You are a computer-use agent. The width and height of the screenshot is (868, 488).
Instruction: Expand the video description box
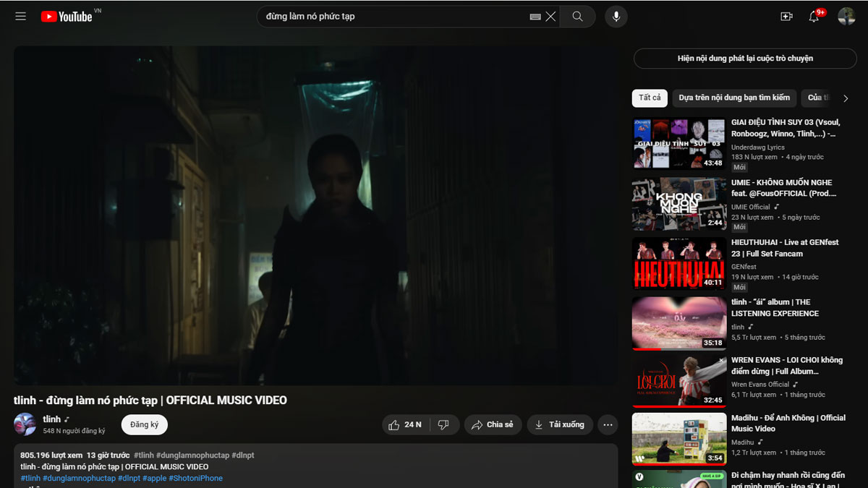click(315, 466)
